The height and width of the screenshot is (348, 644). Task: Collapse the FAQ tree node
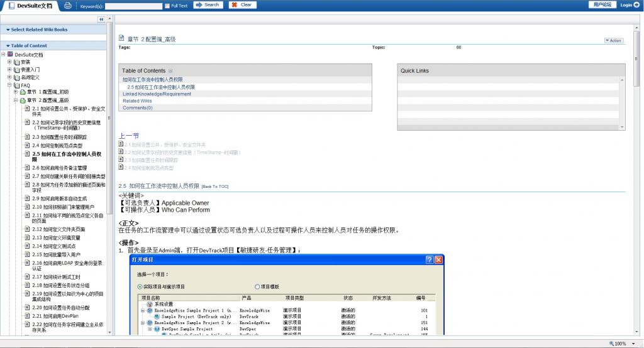[x=9, y=85]
